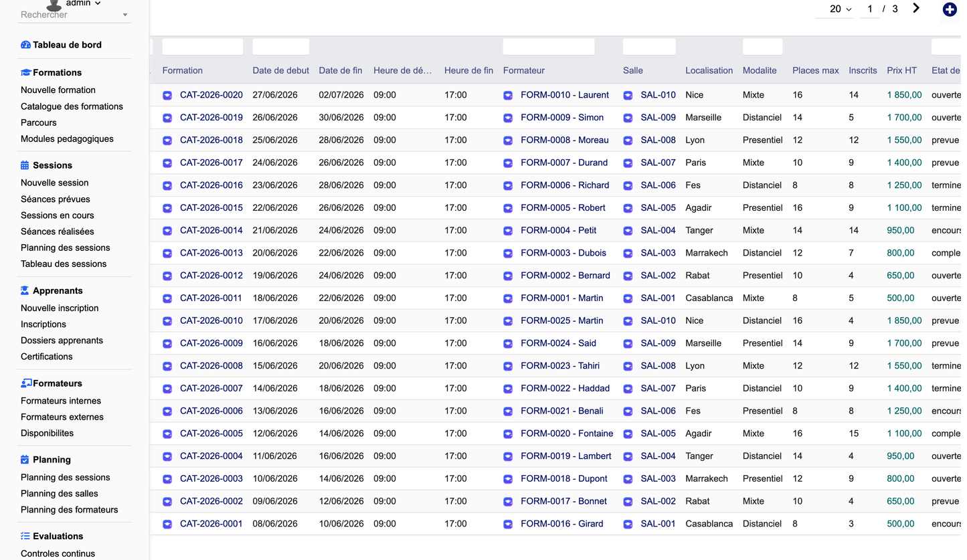The image size is (967, 560).
Task: Click record icon beside FORM-0024 - Said
Action: coord(508,344)
